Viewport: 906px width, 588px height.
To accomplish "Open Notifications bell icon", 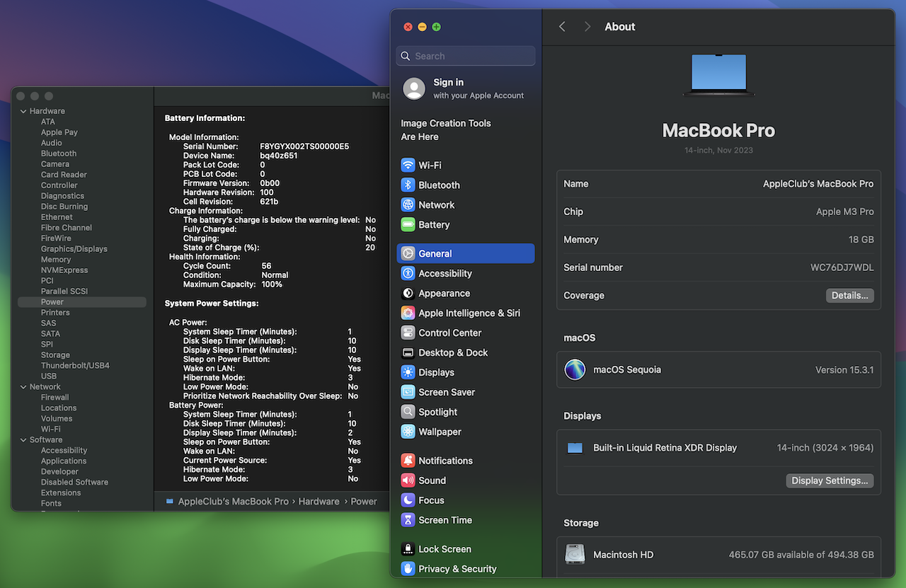I will pyautogui.click(x=408, y=461).
